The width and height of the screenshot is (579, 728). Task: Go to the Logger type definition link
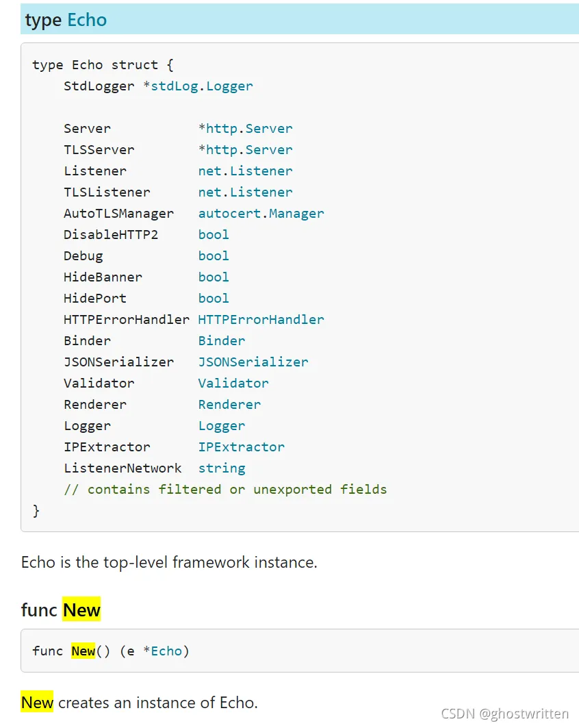click(221, 425)
